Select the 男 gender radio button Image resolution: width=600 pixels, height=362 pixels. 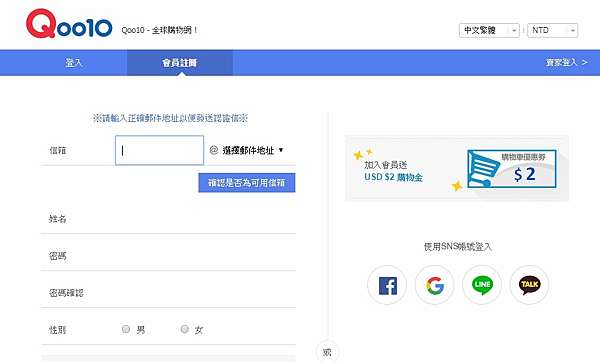pyautogui.click(x=126, y=329)
